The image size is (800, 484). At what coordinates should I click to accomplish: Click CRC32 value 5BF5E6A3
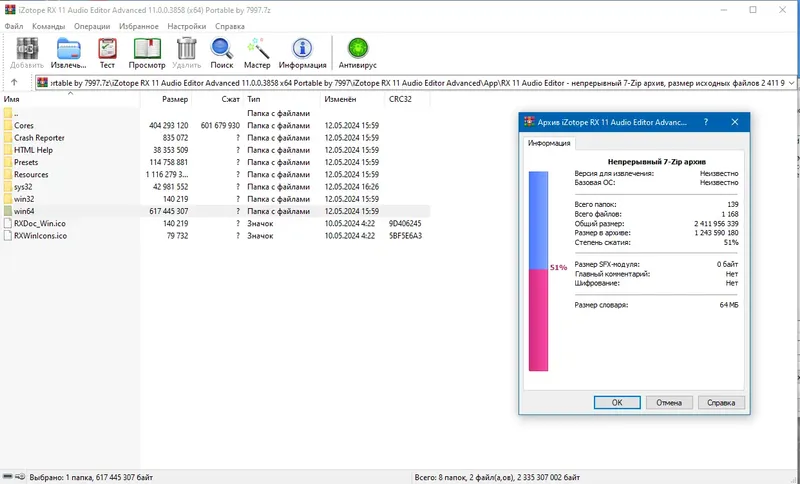[x=405, y=236]
